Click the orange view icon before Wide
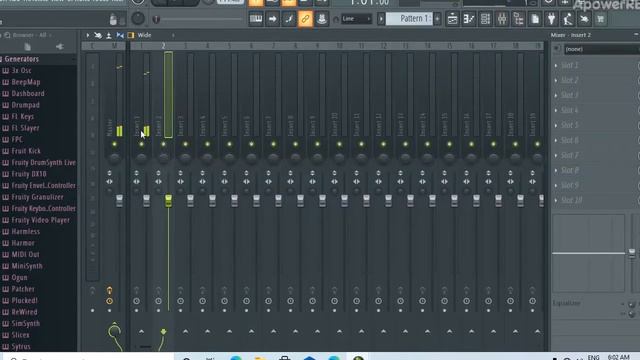This screenshot has height=360, width=640. (x=131, y=36)
